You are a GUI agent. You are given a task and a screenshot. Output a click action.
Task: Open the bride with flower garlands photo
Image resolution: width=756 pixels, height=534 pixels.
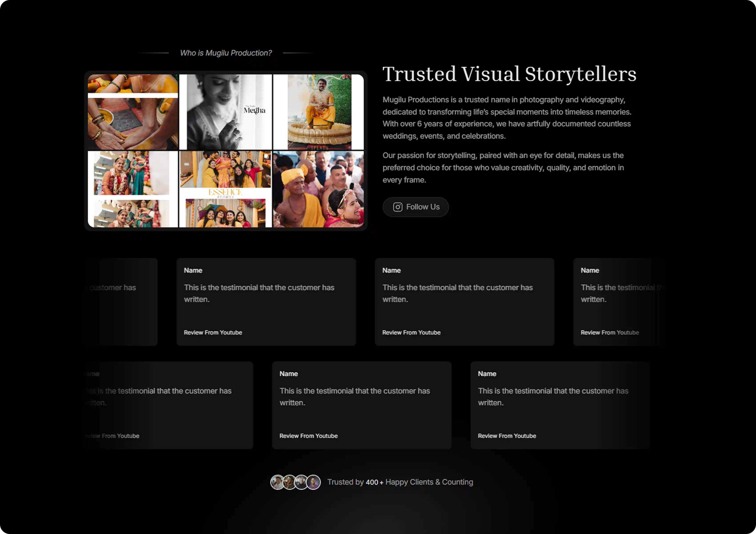pos(133,189)
